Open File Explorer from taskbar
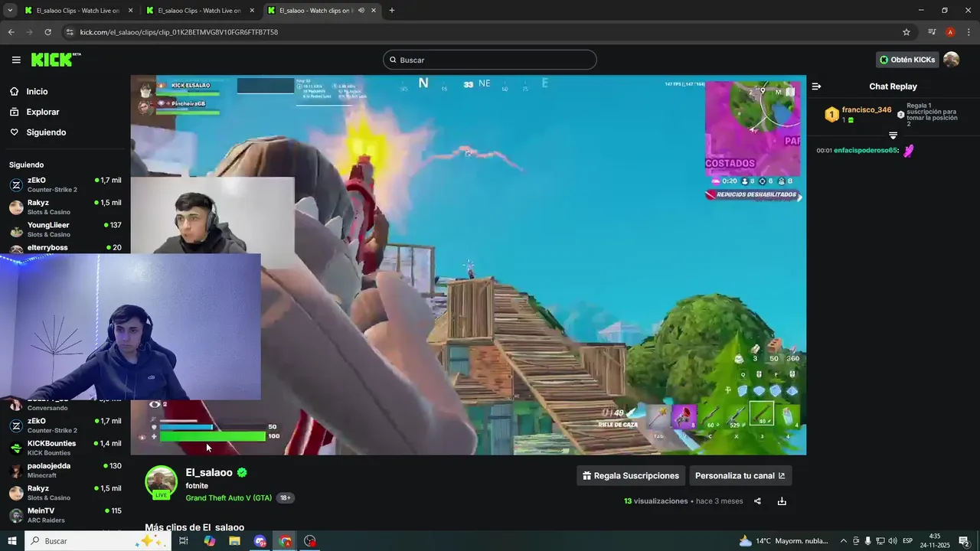Image resolution: width=980 pixels, height=551 pixels. point(234,541)
